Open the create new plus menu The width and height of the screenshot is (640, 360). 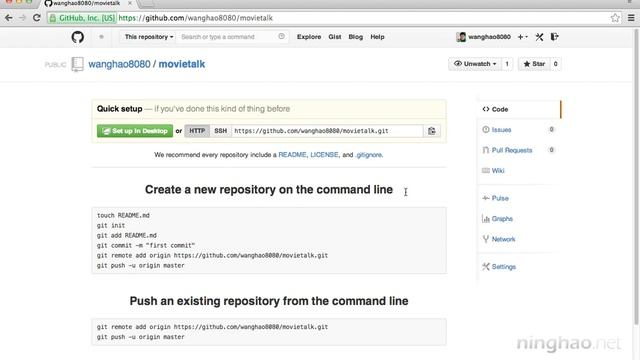click(522, 37)
